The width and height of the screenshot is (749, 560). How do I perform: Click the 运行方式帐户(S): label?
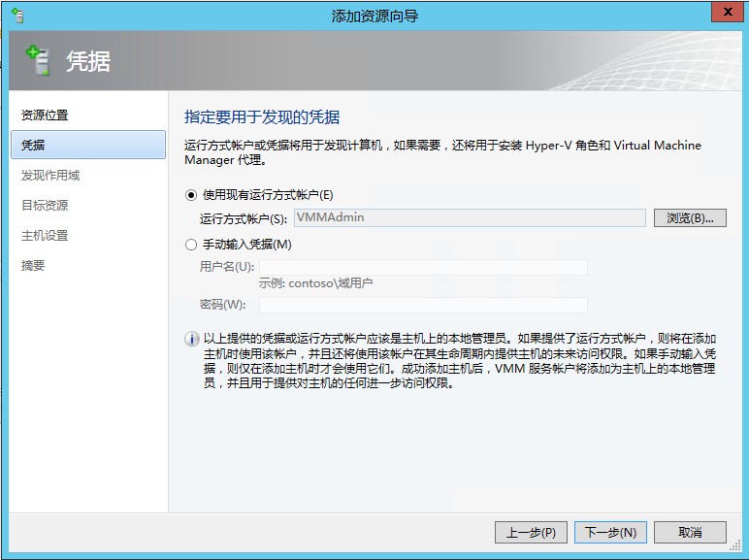244,218
